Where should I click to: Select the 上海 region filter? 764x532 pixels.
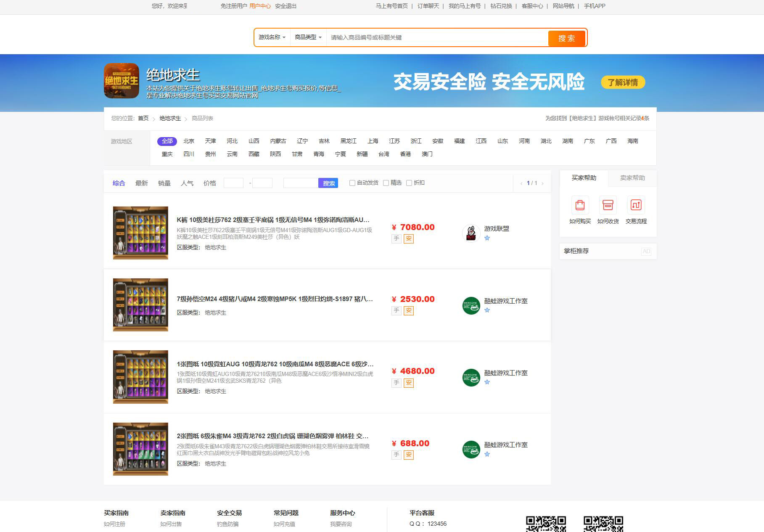click(x=372, y=141)
